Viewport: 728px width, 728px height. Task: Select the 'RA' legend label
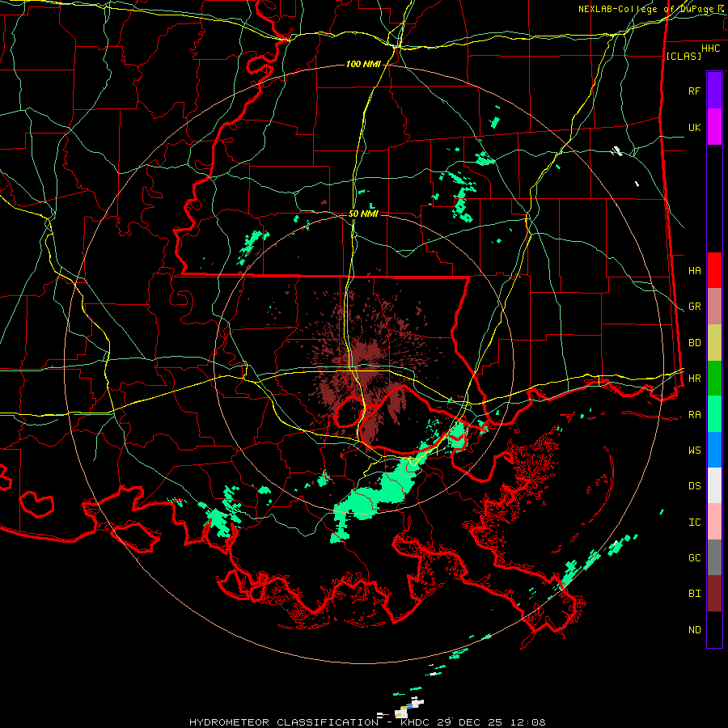coord(694,415)
